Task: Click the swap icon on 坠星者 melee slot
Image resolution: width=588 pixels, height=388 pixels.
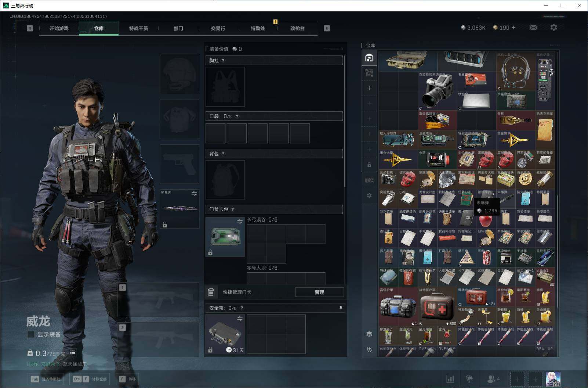Action: [194, 193]
